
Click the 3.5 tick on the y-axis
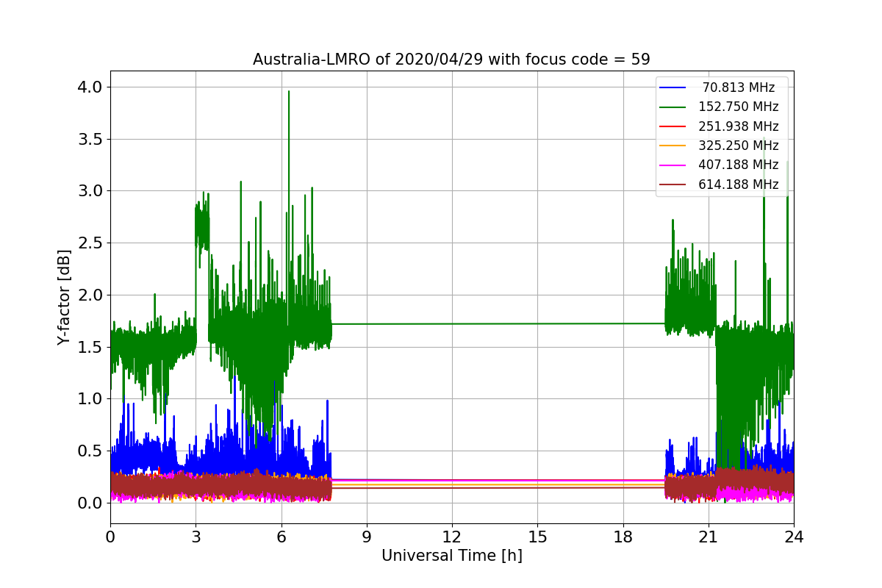pos(90,139)
